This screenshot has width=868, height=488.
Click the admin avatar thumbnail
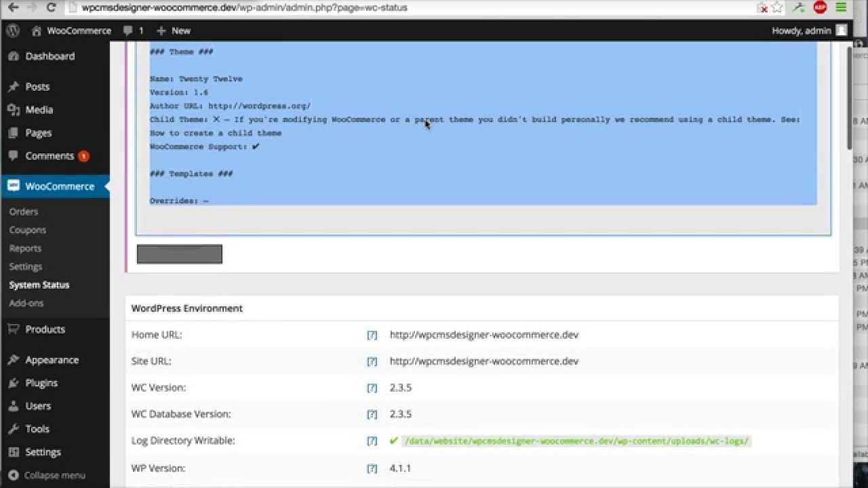click(842, 30)
